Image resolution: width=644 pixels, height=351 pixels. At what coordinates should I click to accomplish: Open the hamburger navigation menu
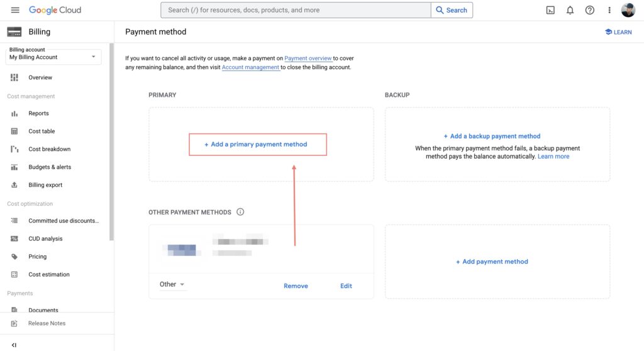tap(15, 10)
